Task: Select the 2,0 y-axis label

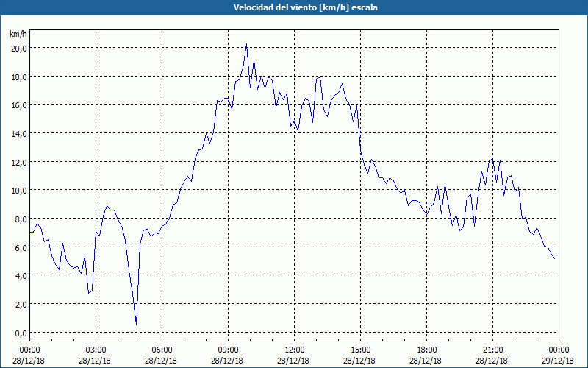Action: (x=21, y=304)
